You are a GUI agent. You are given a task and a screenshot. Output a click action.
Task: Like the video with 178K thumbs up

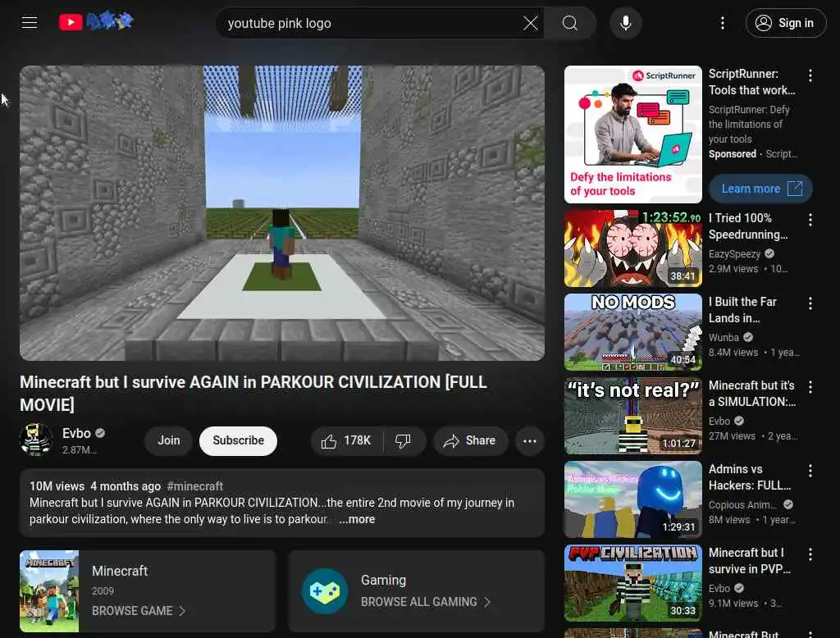(346, 440)
